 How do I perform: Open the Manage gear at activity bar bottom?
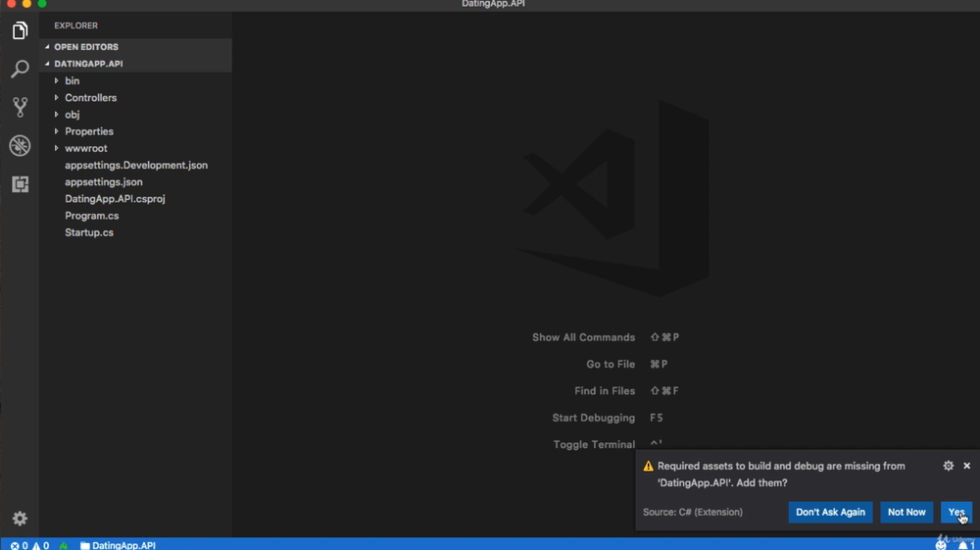[x=20, y=518]
